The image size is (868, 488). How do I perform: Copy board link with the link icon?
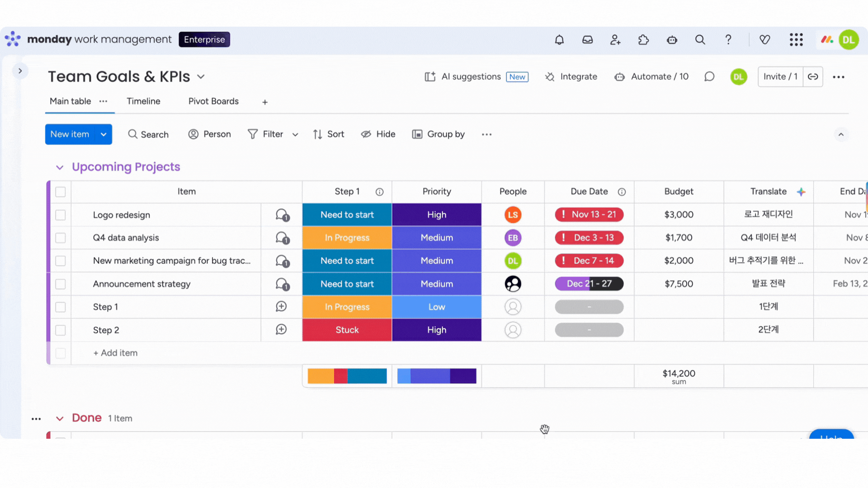[x=813, y=77]
